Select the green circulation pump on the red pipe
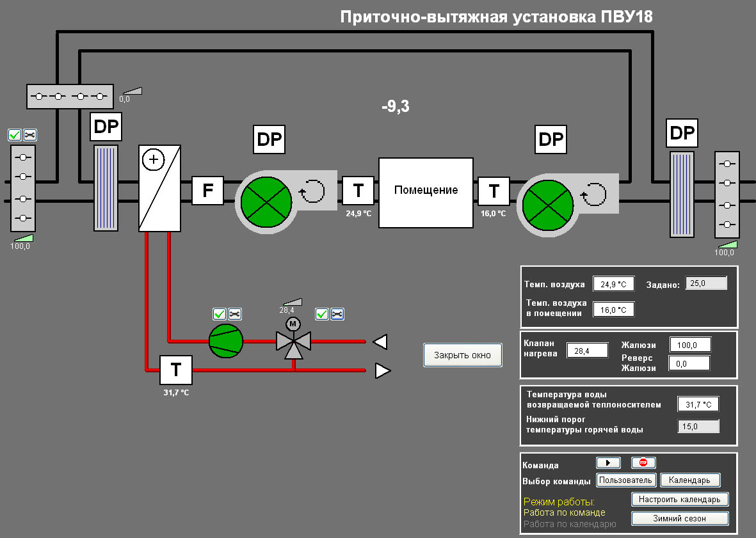 [x=226, y=341]
